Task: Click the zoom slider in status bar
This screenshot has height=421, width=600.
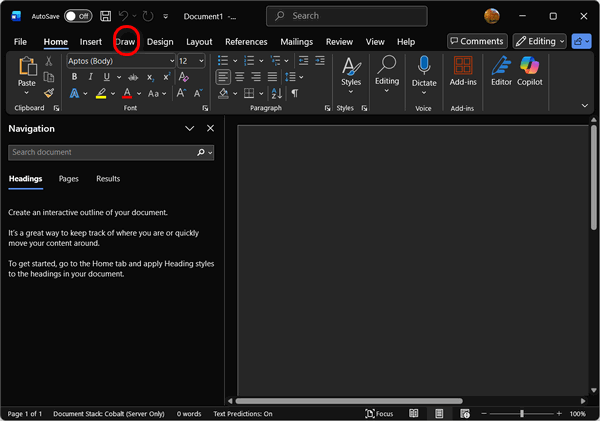Action: pyautogui.click(x=521, y=413)
